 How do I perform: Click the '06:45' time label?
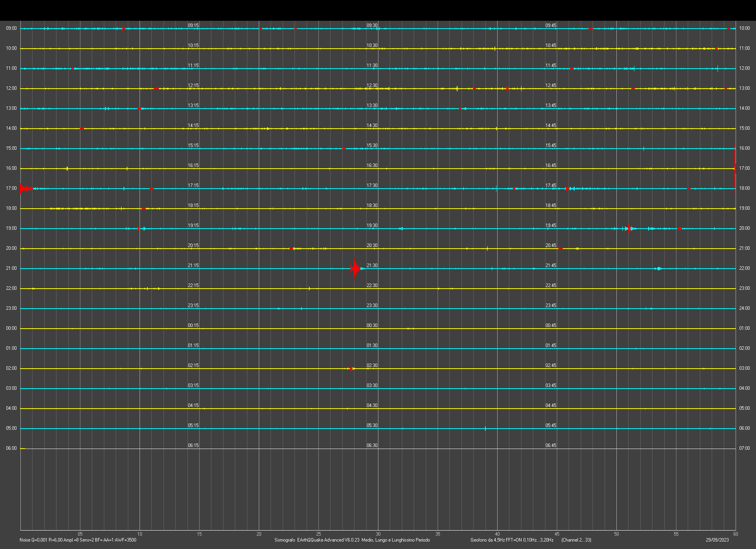coord(551,445)
